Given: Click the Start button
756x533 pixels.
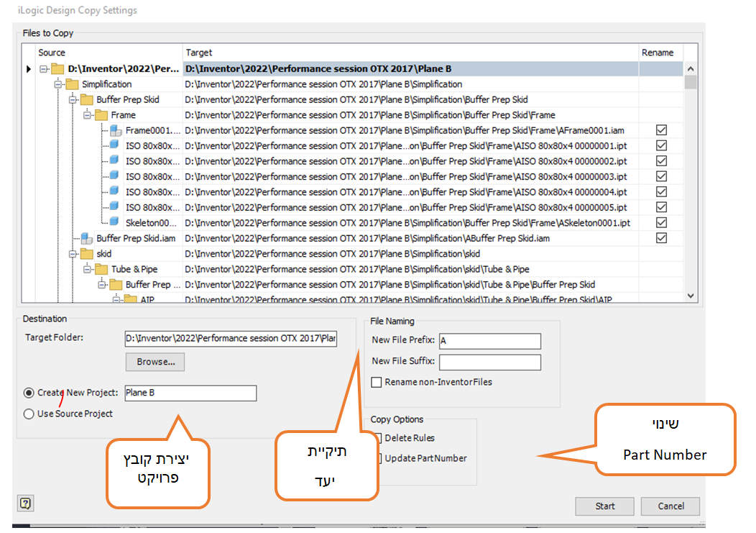Looking at the screenshot, I should point(604,506).
